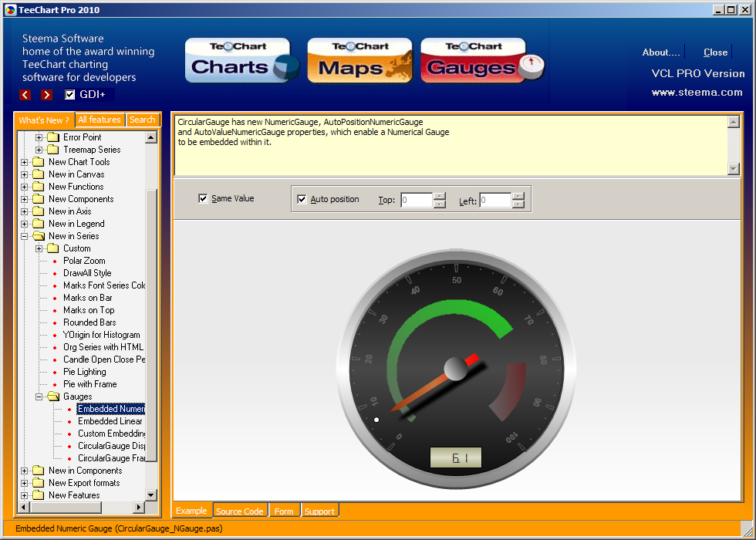
Task: Click the Treemap Series folder icon
Action: pos(53,150)
